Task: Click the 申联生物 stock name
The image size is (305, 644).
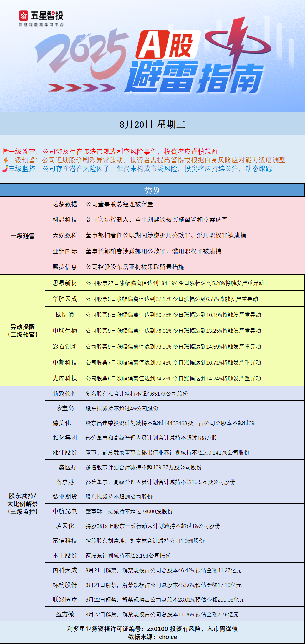Action: pyautogui.click(x=65, y=331)
